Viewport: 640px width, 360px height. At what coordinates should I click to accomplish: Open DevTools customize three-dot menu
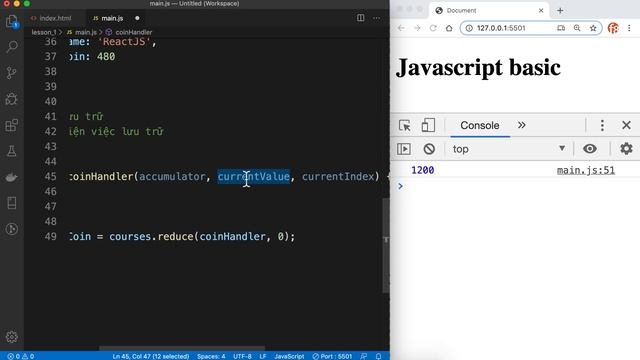(602, 125)
